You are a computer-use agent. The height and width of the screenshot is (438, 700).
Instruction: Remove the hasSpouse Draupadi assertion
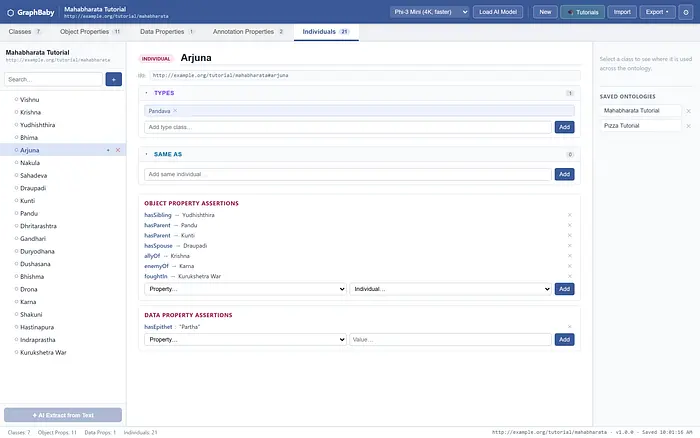pyautogui.click(x=570, y=246)
